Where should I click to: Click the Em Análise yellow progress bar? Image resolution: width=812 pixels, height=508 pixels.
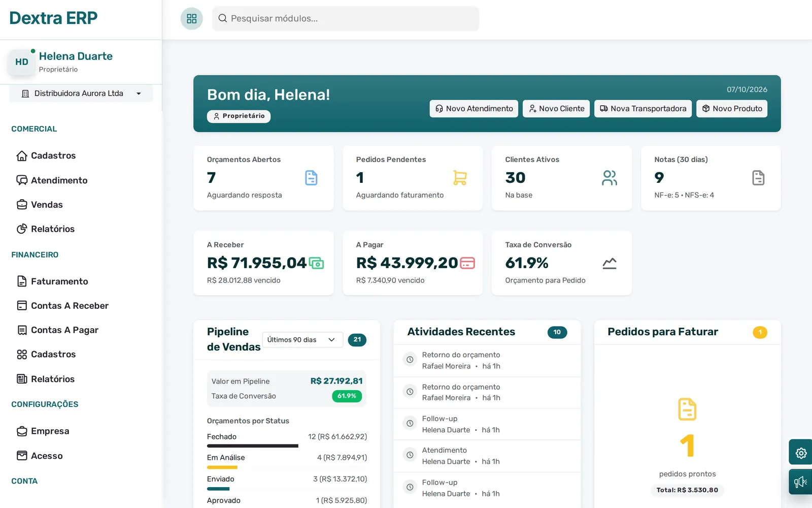coord(222,467)
